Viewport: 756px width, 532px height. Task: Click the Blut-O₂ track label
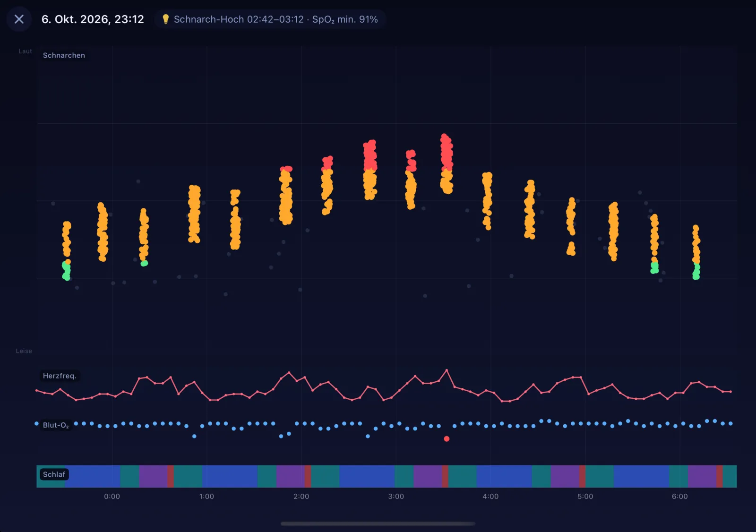56,425
